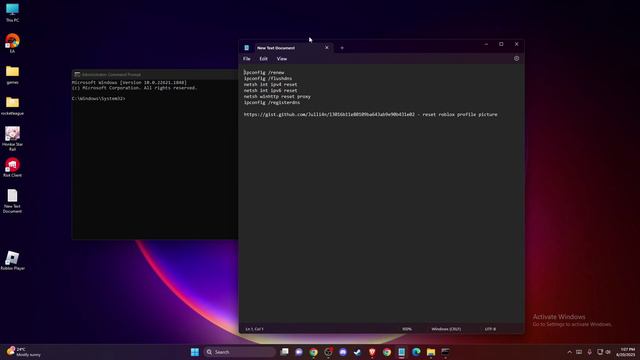Expand the hidden system tray icons chevron
Screen dimensions: 640x360
tap(569, 352)
